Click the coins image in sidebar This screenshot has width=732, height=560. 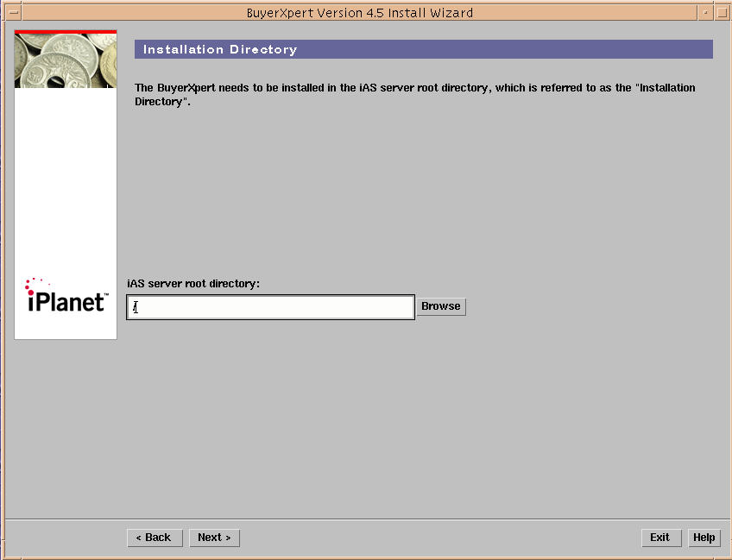click(66, 60)
